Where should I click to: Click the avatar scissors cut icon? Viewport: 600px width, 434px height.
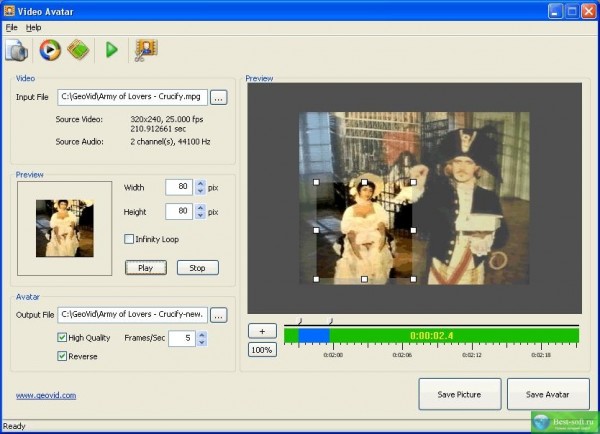click(147, 49)
